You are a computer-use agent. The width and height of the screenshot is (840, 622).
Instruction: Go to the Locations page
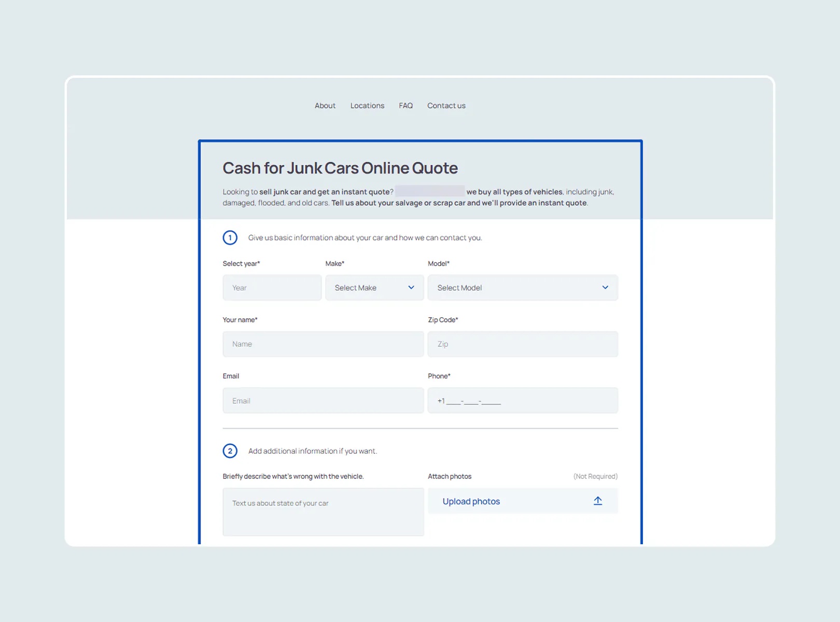pyautogui.click(x=367, y=106)
